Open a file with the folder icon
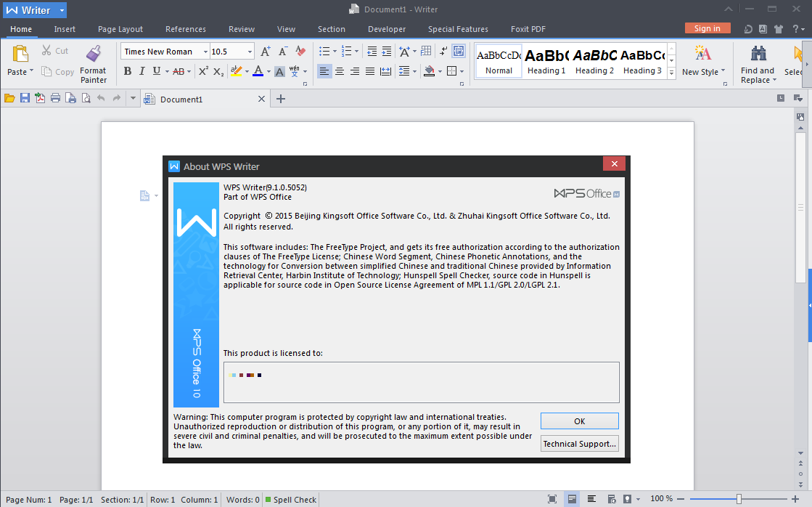The image size is (812, 507). click(9, 98)
